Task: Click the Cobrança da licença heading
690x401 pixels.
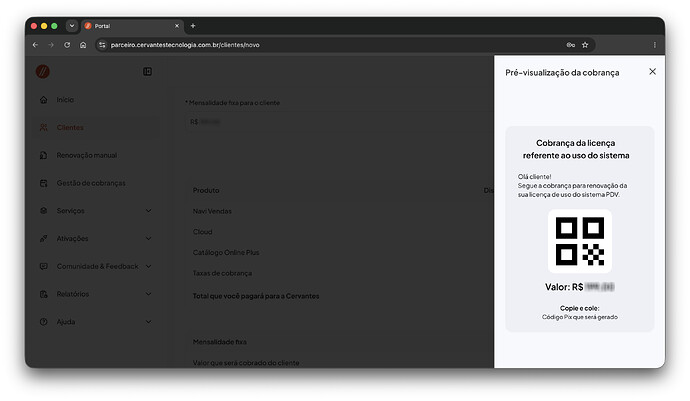Action: [x=576, y=149]
